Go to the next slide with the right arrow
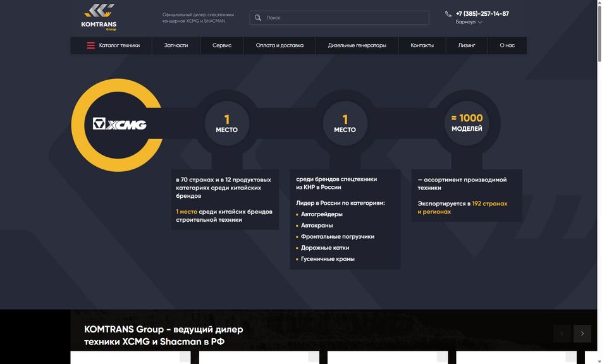602x364 pixels. pos(582,334)
